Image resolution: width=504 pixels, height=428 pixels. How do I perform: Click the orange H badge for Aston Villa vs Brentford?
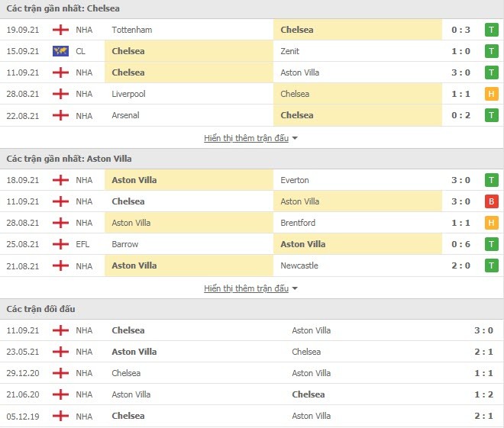tap(492, 223)
